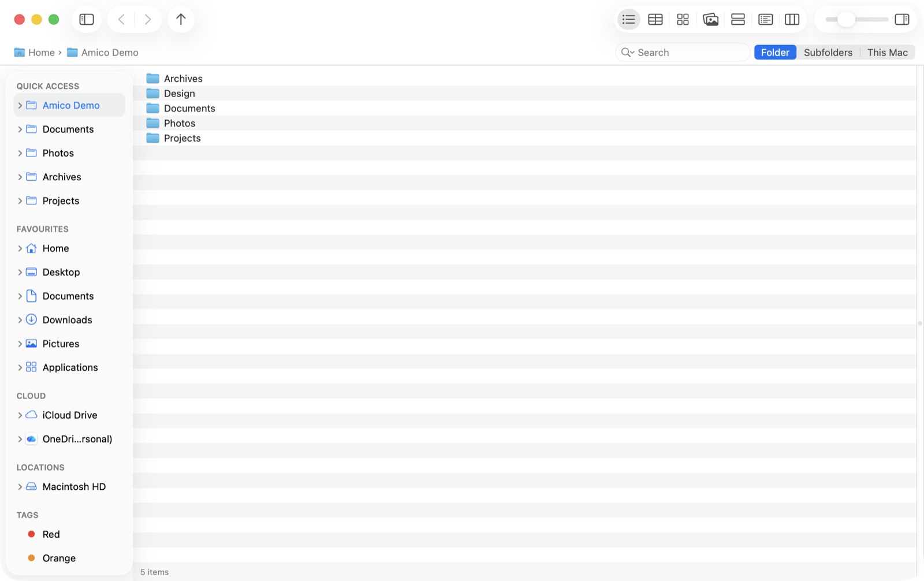Switch to column view
The width and height of the screenshot is (924, 581).
pyautogui.click(x=792, y=19)
